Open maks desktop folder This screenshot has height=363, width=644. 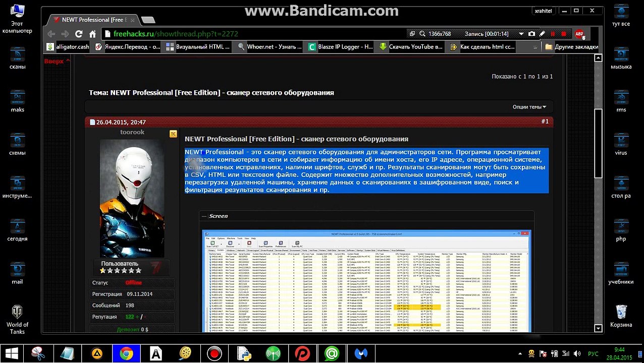click(x=18, y=101)
